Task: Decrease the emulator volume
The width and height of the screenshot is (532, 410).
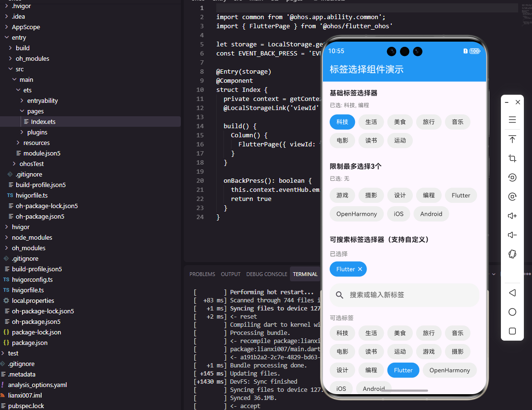Action: pos(512,235)
